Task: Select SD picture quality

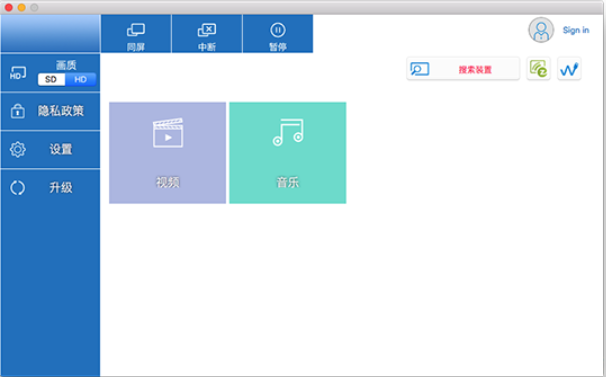Action: [51, 80]
